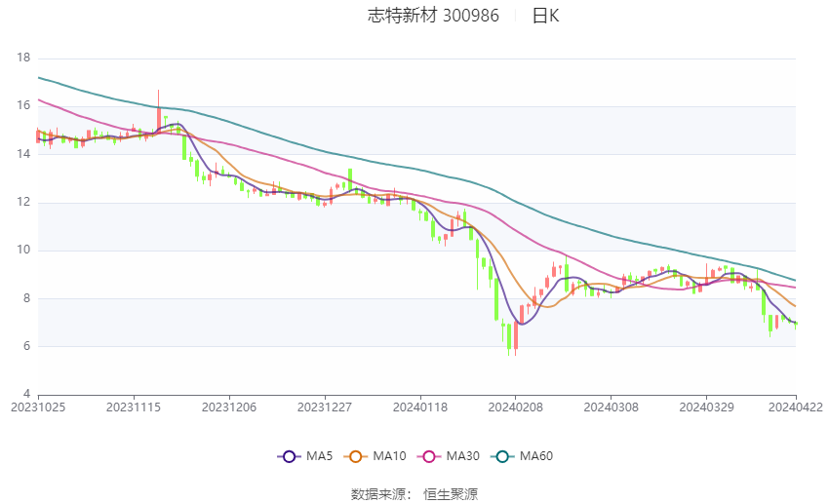Toggle the MA30 legend entry
The image size is (829, 504).
point(449,456)
